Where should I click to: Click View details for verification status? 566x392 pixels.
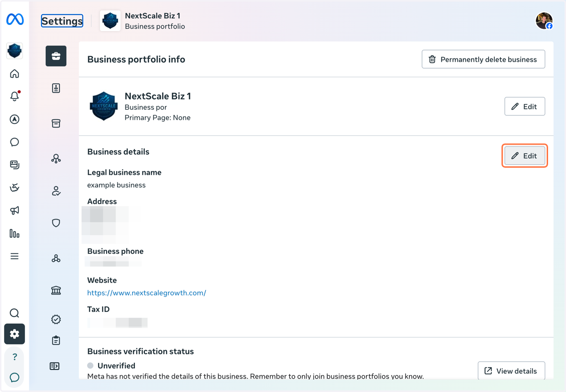pyautogui.click(x=511, y=371)
